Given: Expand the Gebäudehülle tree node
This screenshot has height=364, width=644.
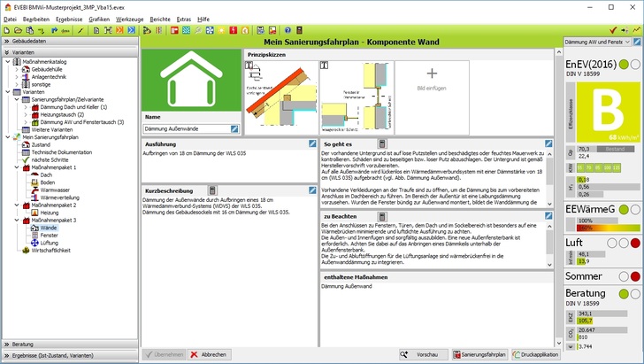Looking at the screenshot, I should (x=17, y=67).
